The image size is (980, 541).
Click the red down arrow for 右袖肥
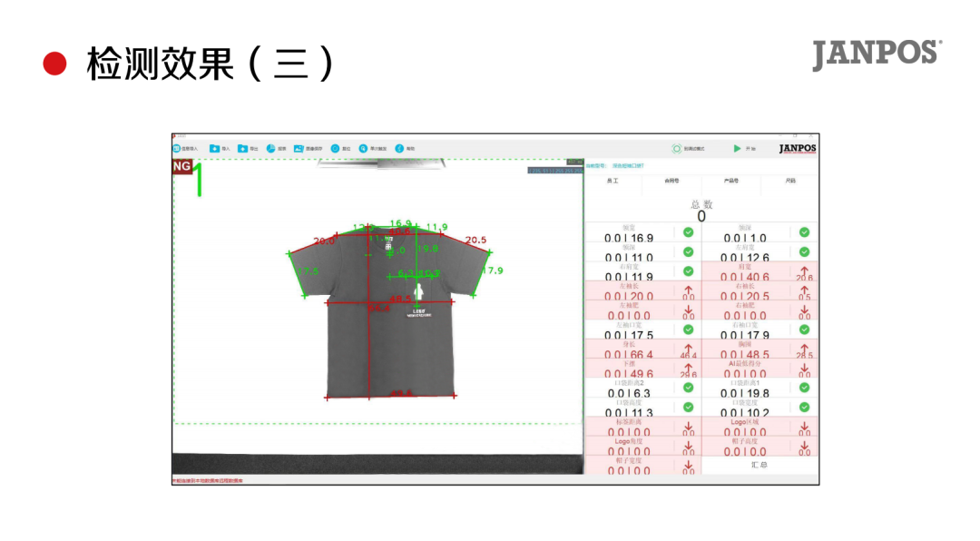pos(804,310)
